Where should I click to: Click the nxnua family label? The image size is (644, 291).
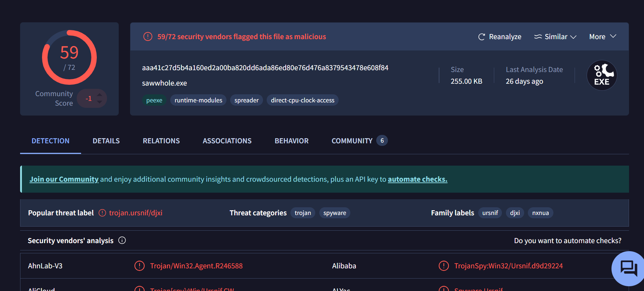(541, 213)
